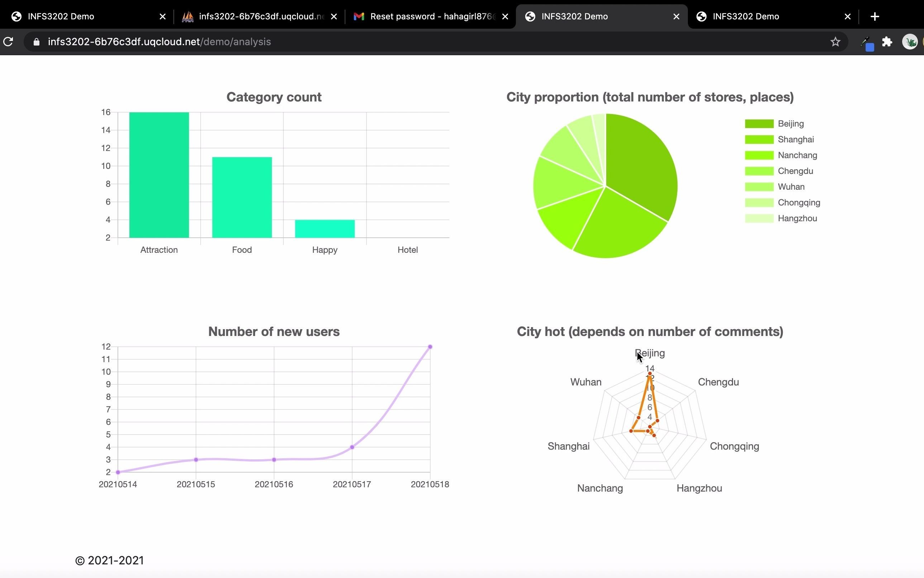Click the 'Number of new users' title
This screenshot has height=578, width=924.
click(x=274, y=331)
